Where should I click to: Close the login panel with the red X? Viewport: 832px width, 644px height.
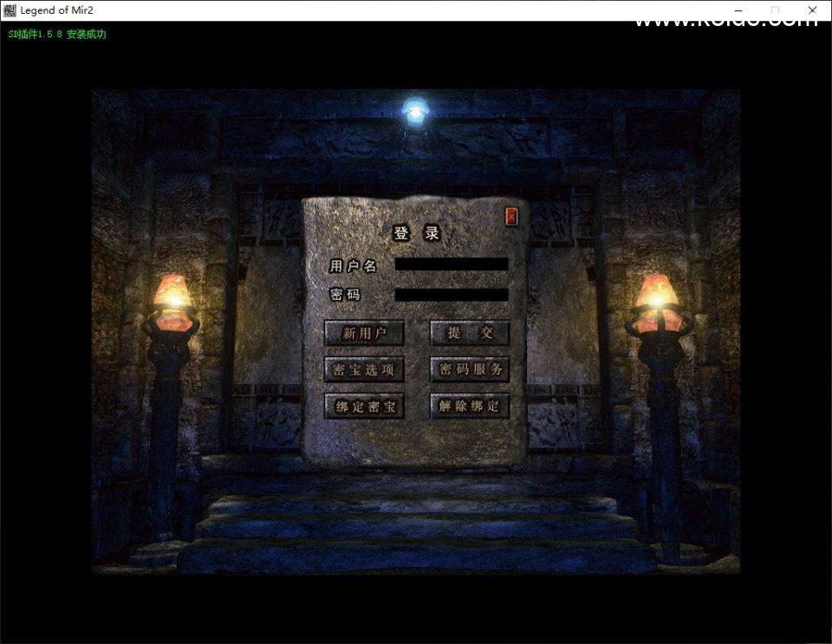511,216
